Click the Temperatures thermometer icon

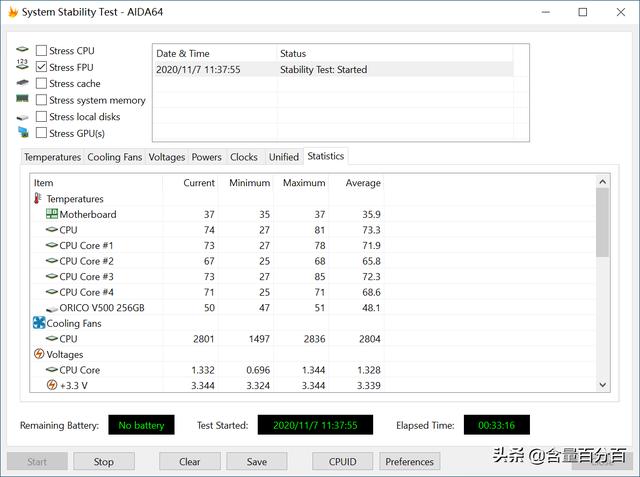(39, 199)
